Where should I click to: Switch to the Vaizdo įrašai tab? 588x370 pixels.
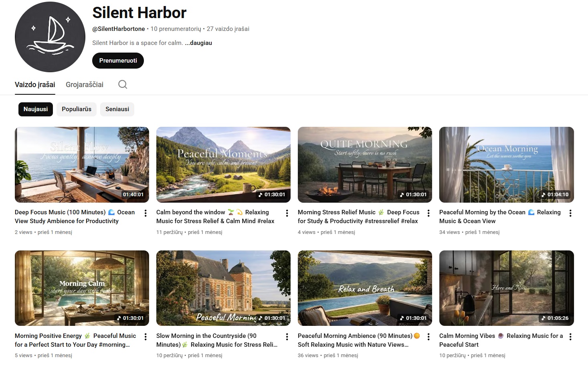point(35,85)
